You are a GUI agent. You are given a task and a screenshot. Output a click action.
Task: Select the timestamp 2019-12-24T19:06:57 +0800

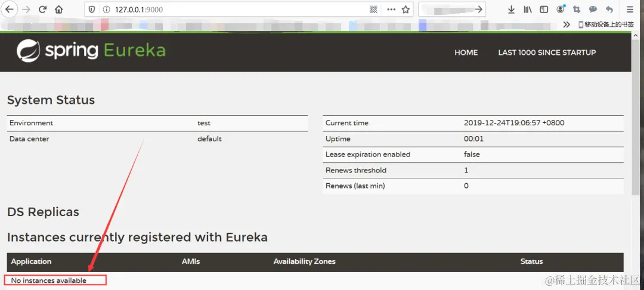(514, 123)
